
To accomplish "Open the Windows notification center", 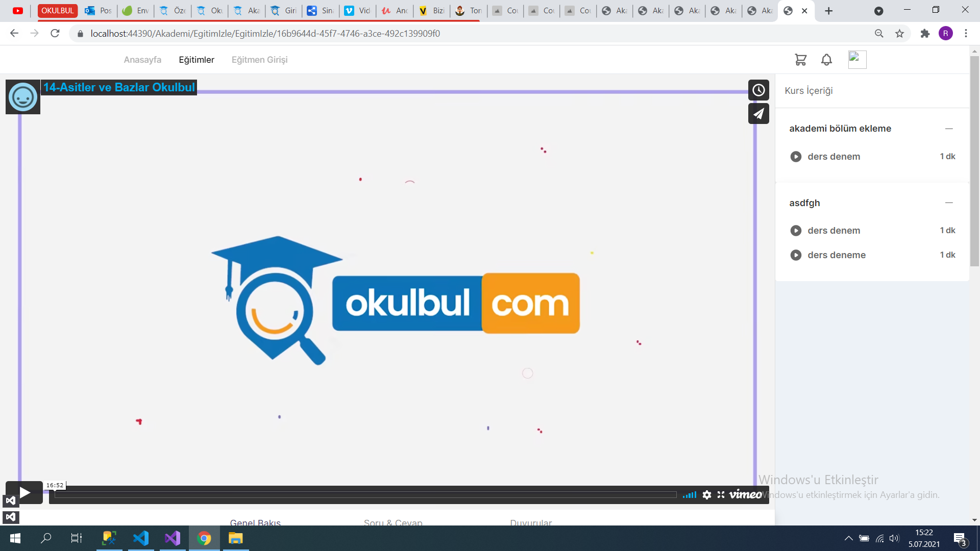I will [960, 539].
